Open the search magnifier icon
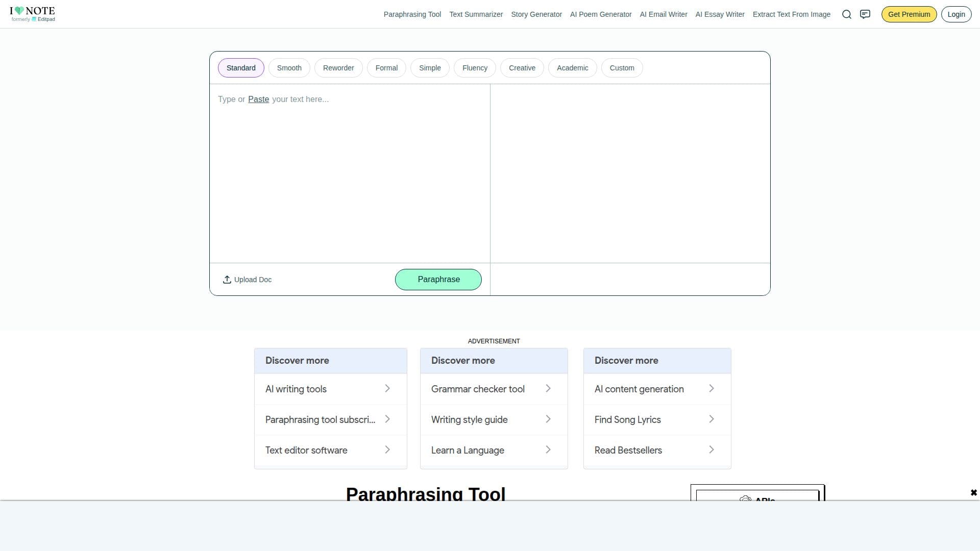Screen dimensions: 980x551 click(x=847, y=14)
